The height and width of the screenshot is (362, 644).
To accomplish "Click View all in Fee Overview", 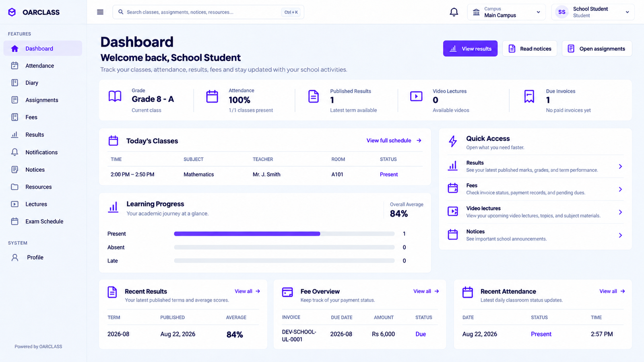I will pos(426,291).
